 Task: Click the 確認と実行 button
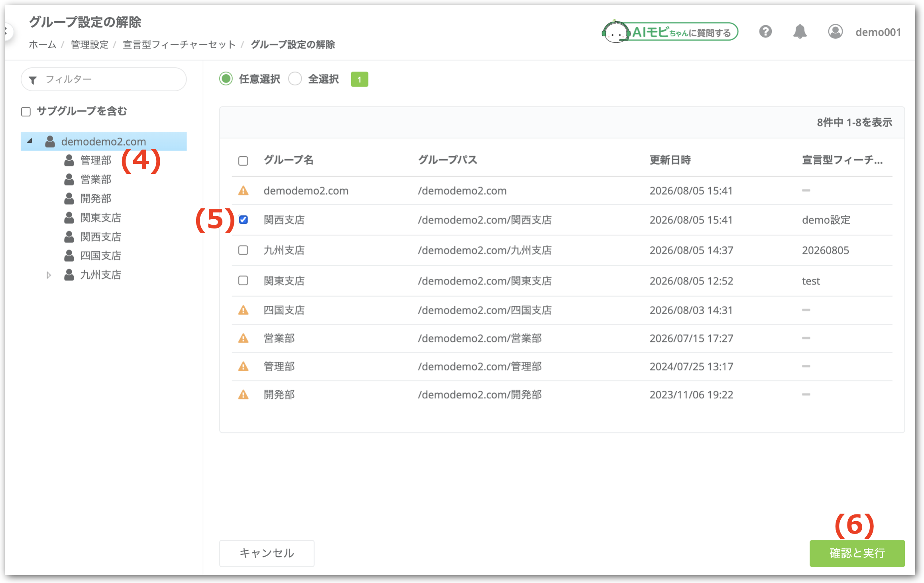click(857, 553)
